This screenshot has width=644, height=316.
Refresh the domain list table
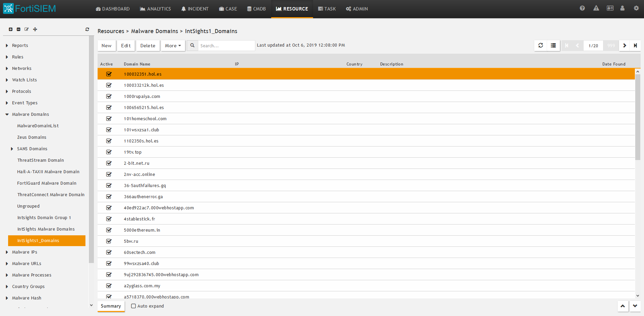coord(541,46)
